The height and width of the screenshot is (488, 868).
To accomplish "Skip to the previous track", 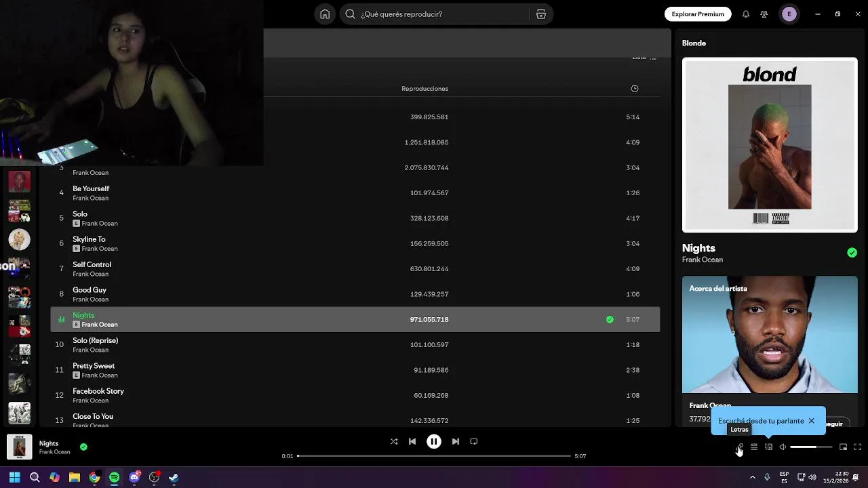I will click(x=412, y=441).
